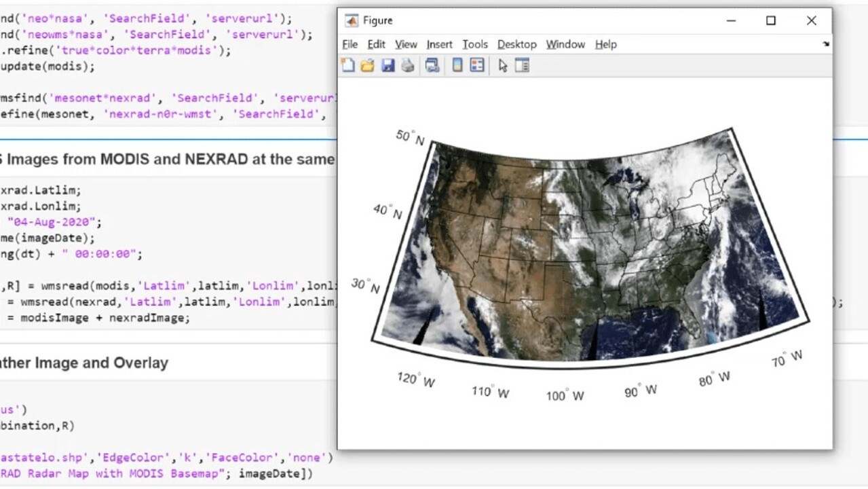The height and width of the screenshot is (489, 868).
Task: Open the Help menu
Action: (x=605, y=44)
